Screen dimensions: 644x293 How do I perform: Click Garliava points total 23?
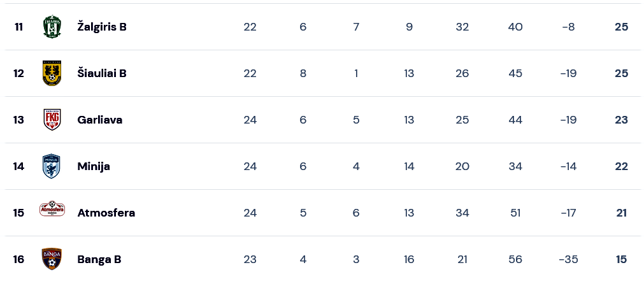622,120
